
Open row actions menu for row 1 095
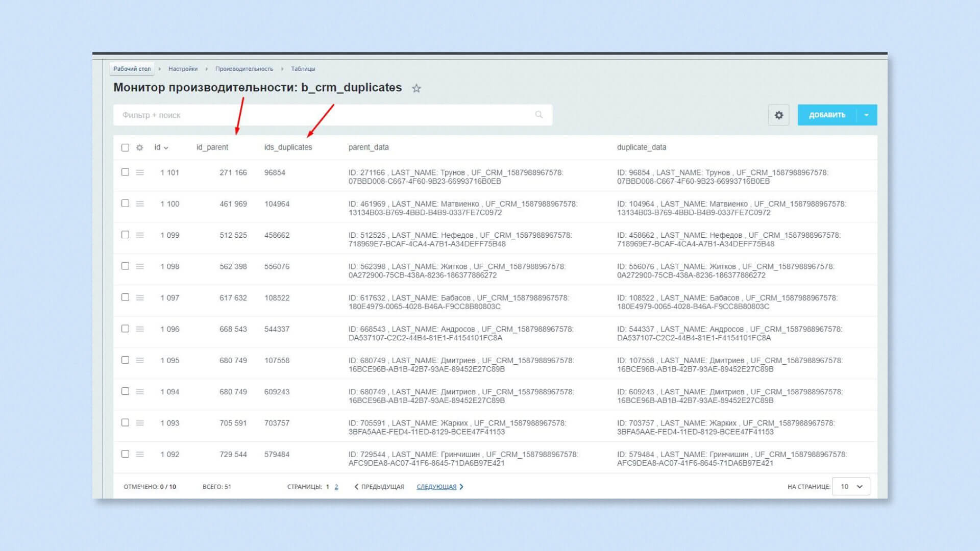140,360
